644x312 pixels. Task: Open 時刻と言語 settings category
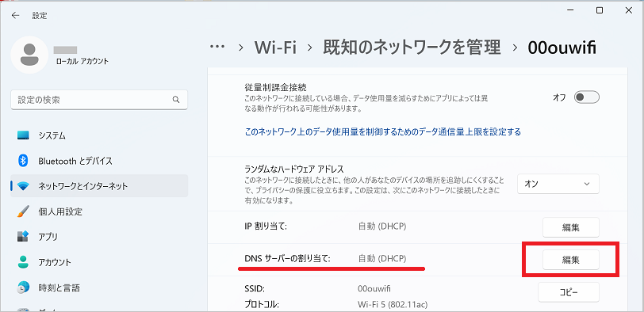pos(99,287)
